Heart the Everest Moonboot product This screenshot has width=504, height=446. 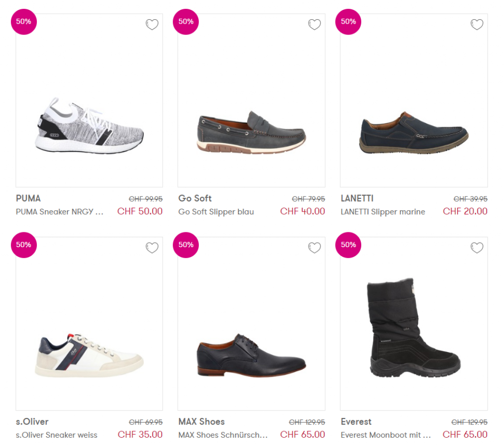click(477, 248)
